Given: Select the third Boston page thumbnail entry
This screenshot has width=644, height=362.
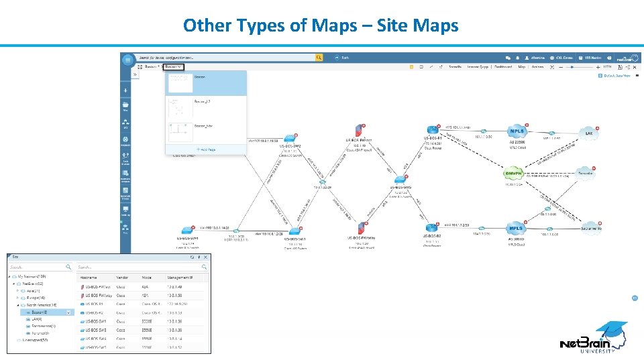Looking at the screenshot, I should coord(206,132).
